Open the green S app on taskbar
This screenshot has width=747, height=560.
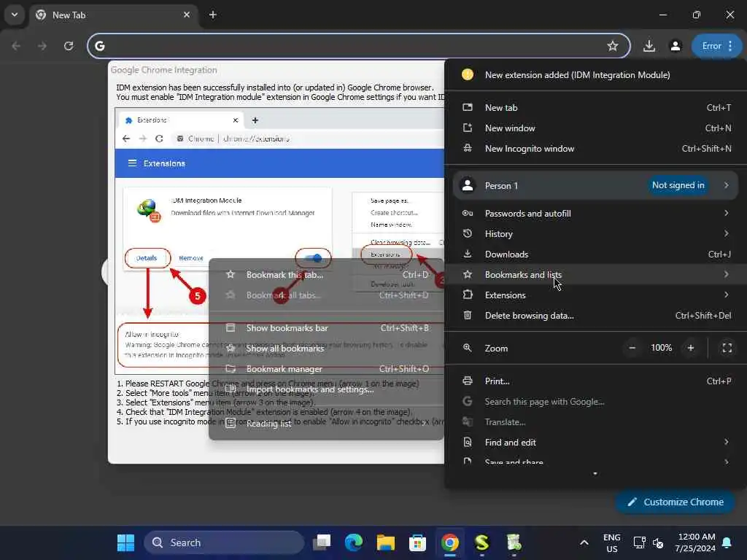[481, 542]
